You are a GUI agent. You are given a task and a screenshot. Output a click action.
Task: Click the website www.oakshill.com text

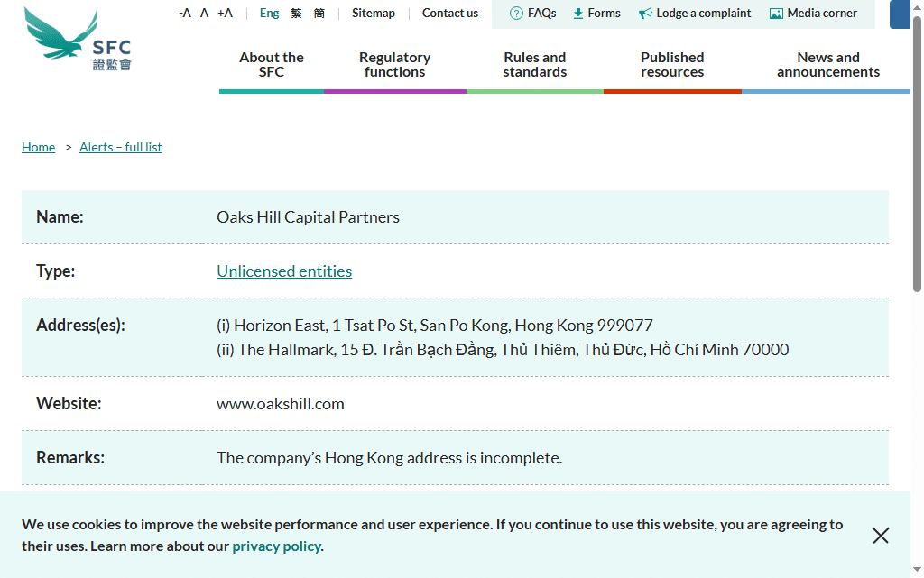[x=281, y=404]
